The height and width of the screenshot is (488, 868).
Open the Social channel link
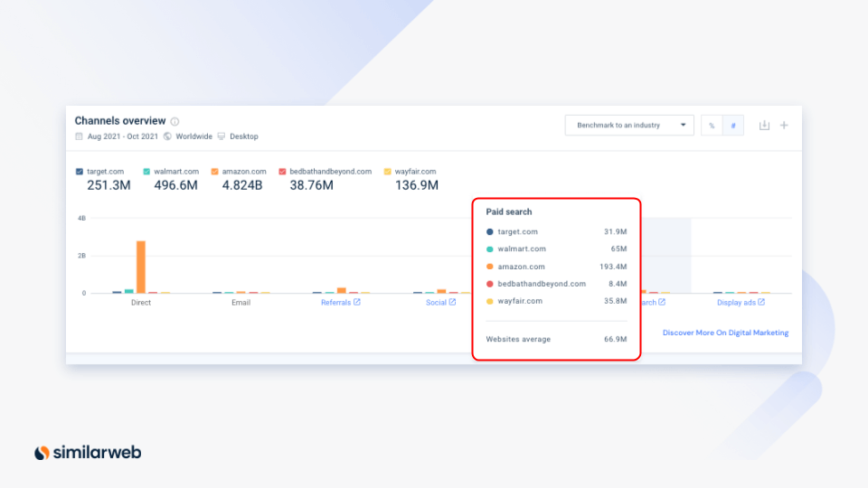tap(436, 303)
